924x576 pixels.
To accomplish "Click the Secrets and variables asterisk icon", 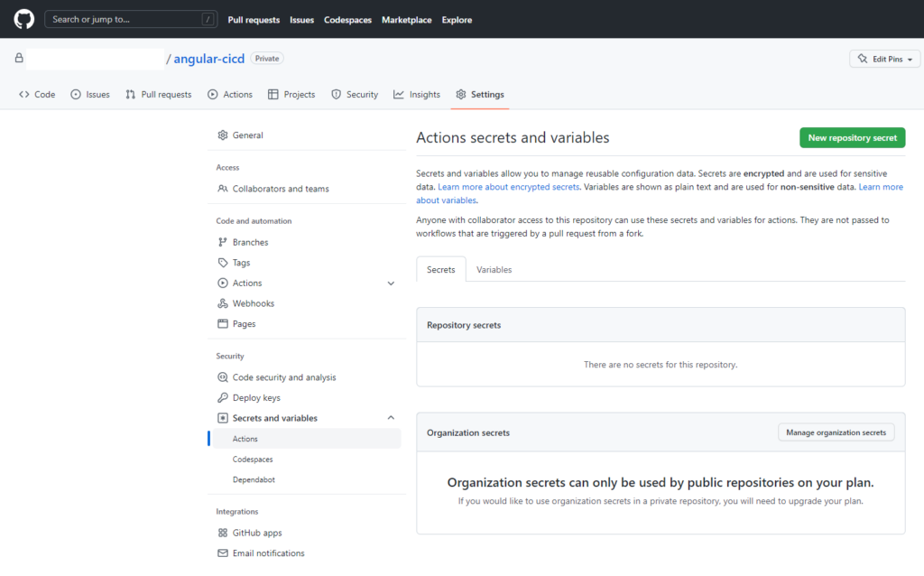I will point(223,418).
